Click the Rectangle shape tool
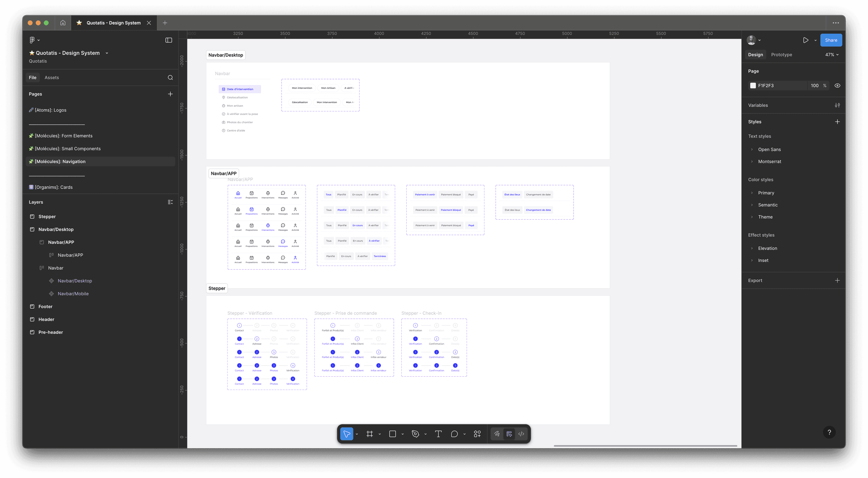The image size is (868, 478). coord(392,434)
